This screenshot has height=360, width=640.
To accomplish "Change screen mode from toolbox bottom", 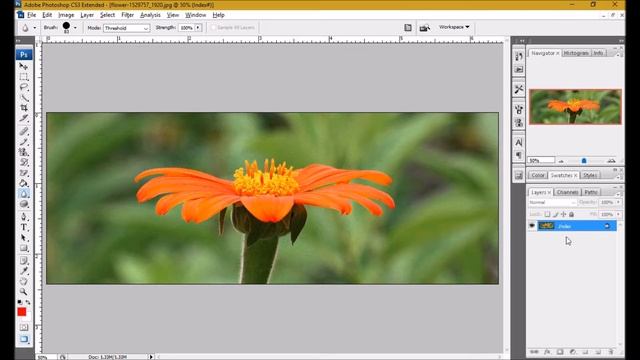I will tap(24, 339).
